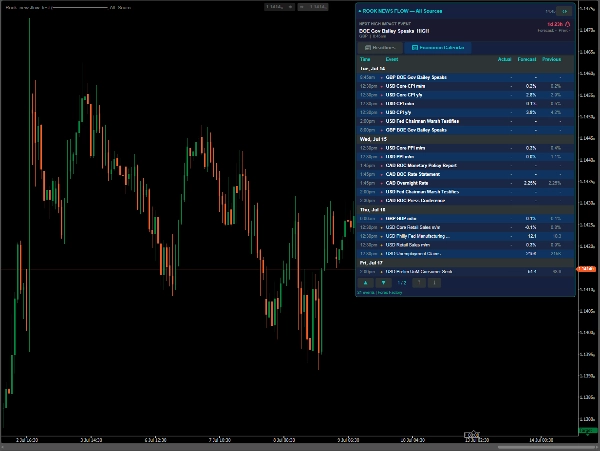Click next high impact event title BOE Gov Bailey Speaks
600x451 pixels.
point(388,31)
